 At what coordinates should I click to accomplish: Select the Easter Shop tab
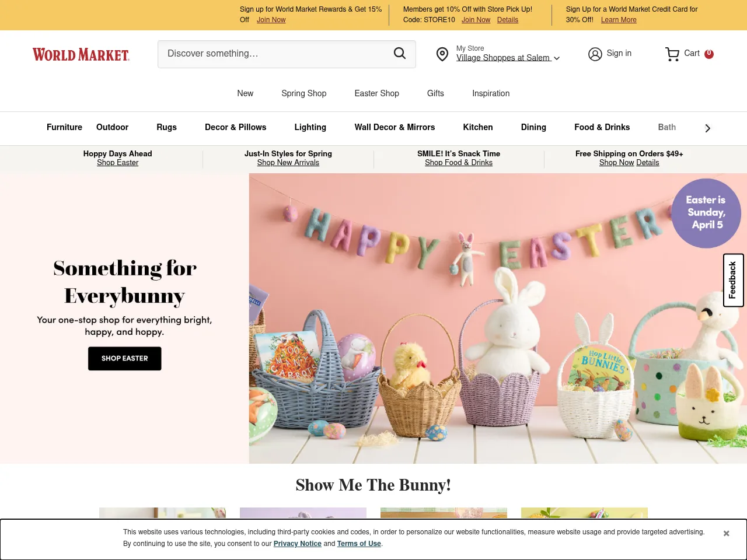click(x=376, y=93)
